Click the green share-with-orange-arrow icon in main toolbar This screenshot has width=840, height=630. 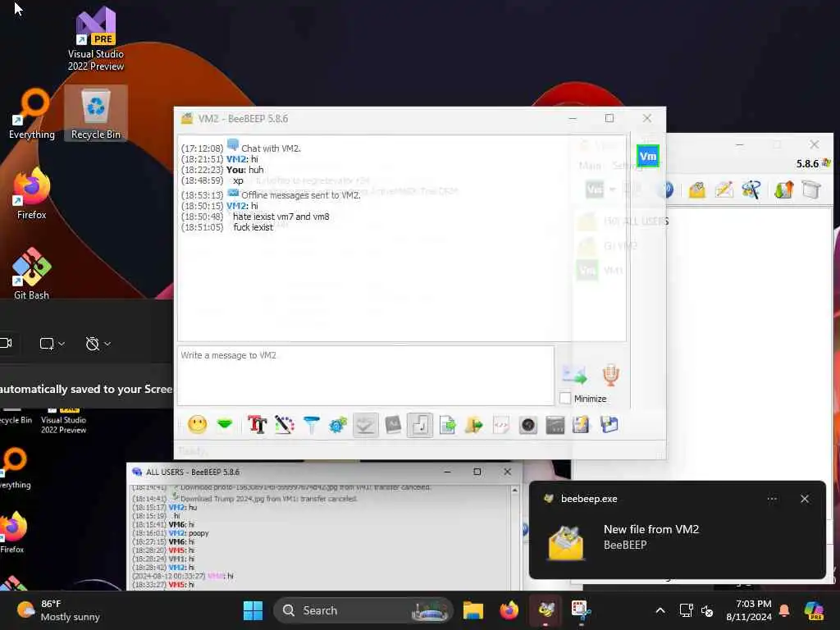783,189
